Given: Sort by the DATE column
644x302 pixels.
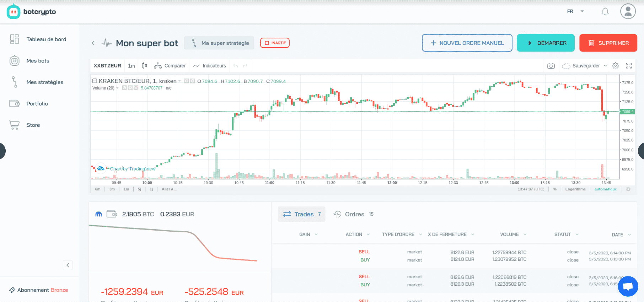Looking at the screenshot, I should [x=621, y=235].
